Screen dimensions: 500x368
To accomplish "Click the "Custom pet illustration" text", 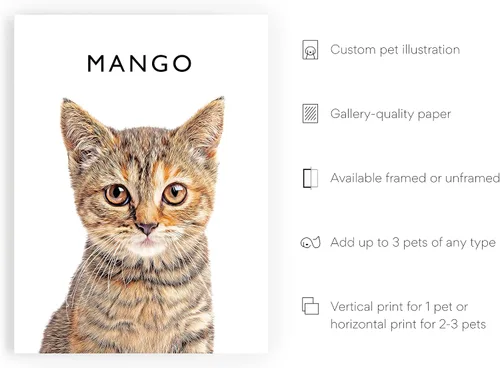I will (395, 50).
